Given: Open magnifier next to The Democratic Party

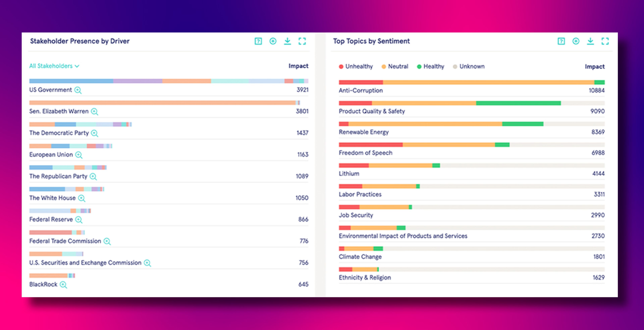Looking at the screenshot, I should (94, 133).
